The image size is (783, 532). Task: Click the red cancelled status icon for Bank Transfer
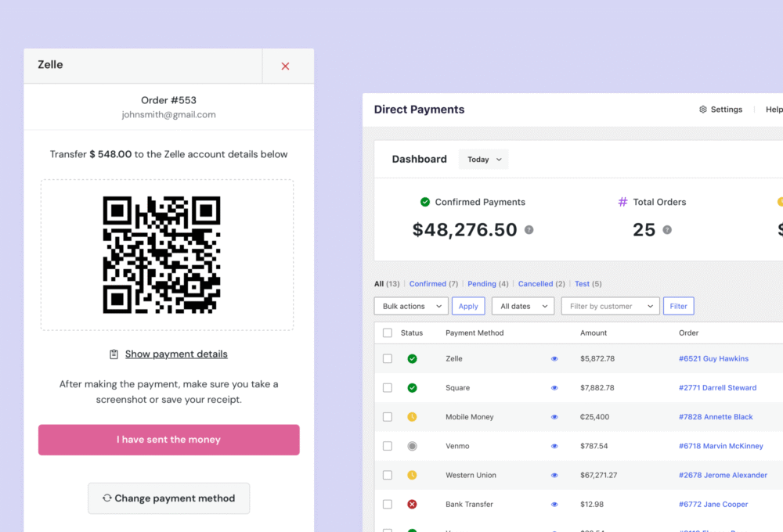click(412, 505)
